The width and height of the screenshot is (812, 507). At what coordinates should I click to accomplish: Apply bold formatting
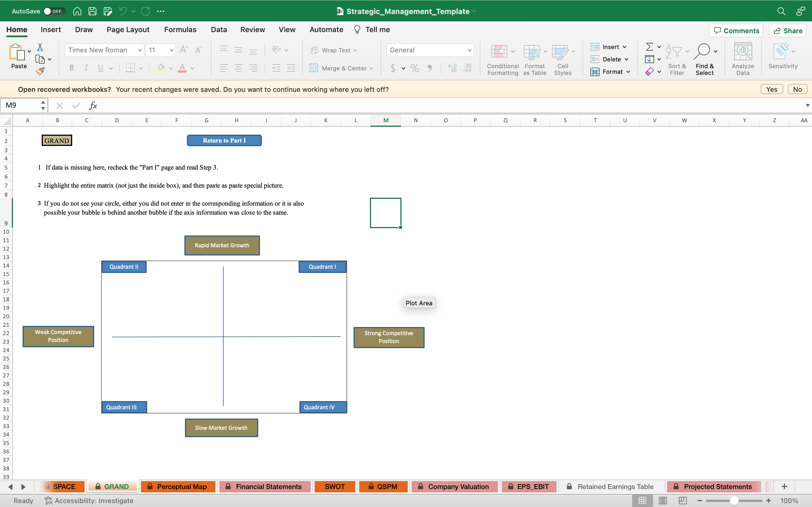pos(72,68)
